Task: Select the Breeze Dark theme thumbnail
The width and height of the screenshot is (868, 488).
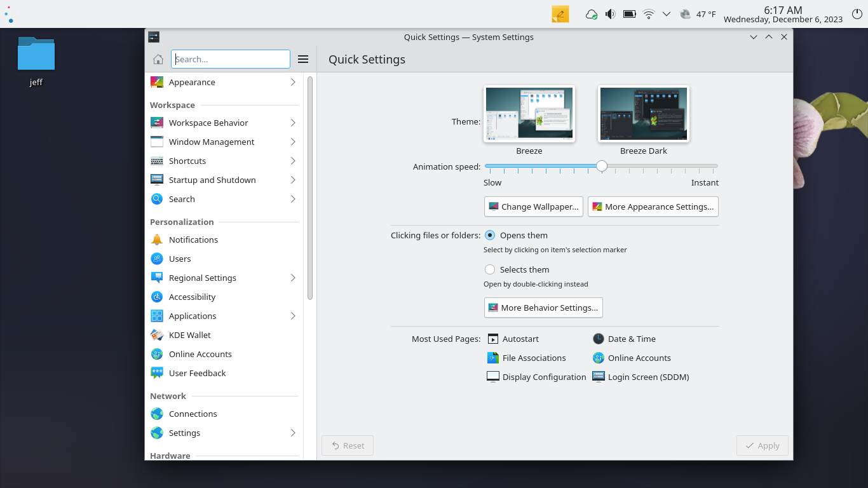Action: coord(644,114)
